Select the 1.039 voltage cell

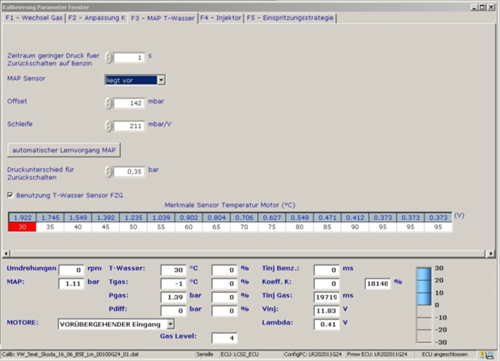pyautogui.click(x=161, y=218)
